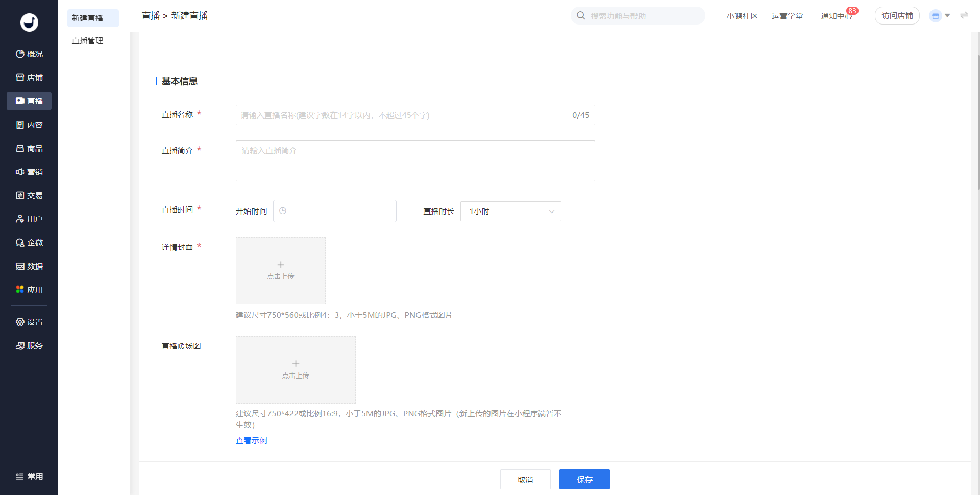The image size is (980, 495).
Task: Upload an image for 详情封面 cover
Action: [x=281, y=271]
